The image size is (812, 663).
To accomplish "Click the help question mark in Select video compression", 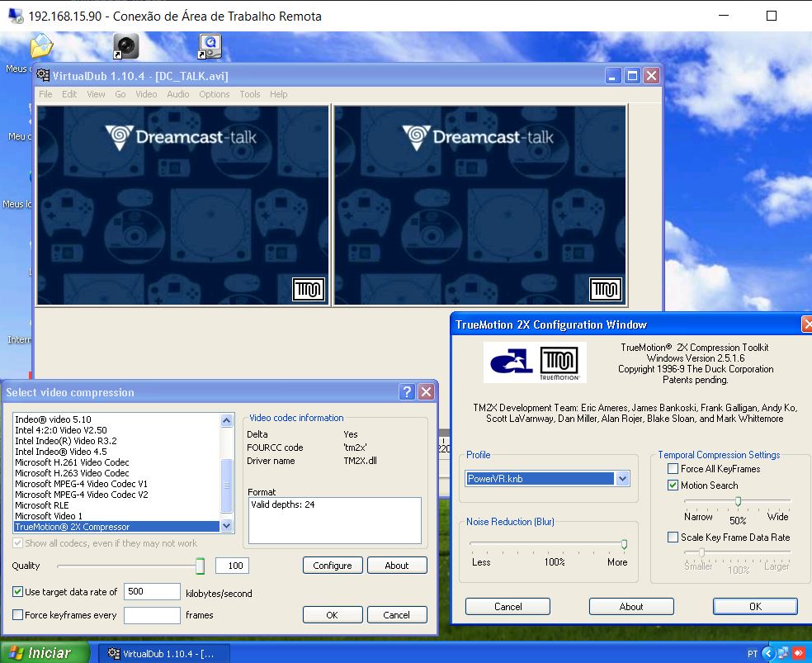I will [407, 392].
